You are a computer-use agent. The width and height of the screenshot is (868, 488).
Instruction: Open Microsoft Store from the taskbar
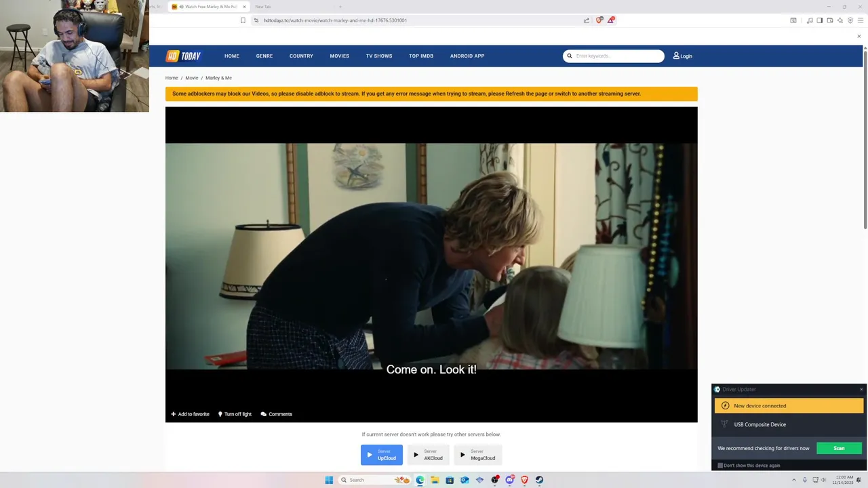(450, 480)
